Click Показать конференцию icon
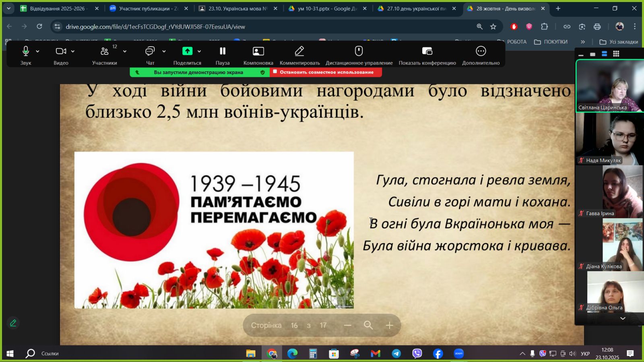The width and height of the screenshot is (644, 362). pos(427,51)
